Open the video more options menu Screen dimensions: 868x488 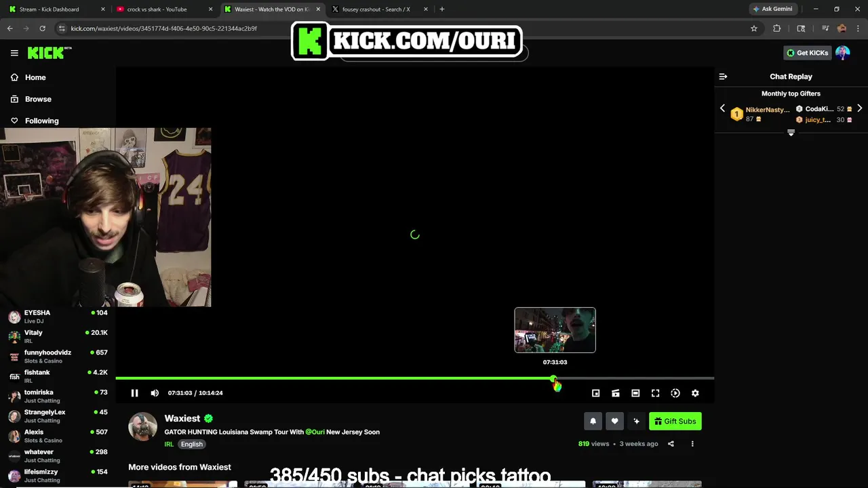pyautogui.click(x=692, y=444)
